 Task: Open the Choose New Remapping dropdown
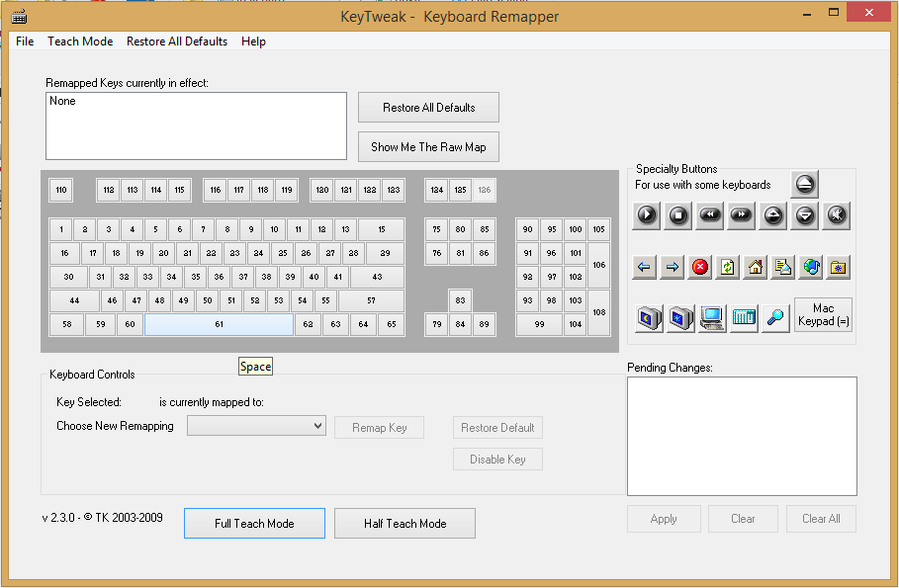pos(256,426)
